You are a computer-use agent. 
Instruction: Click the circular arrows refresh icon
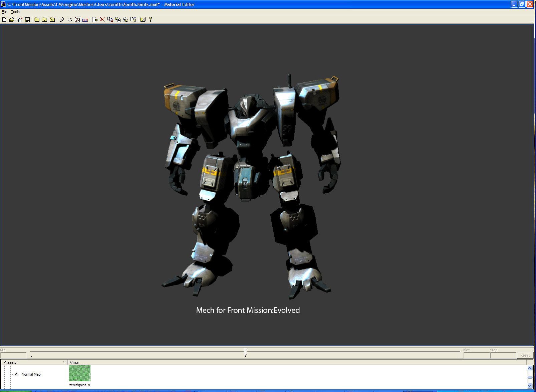(x=69, y=20)
